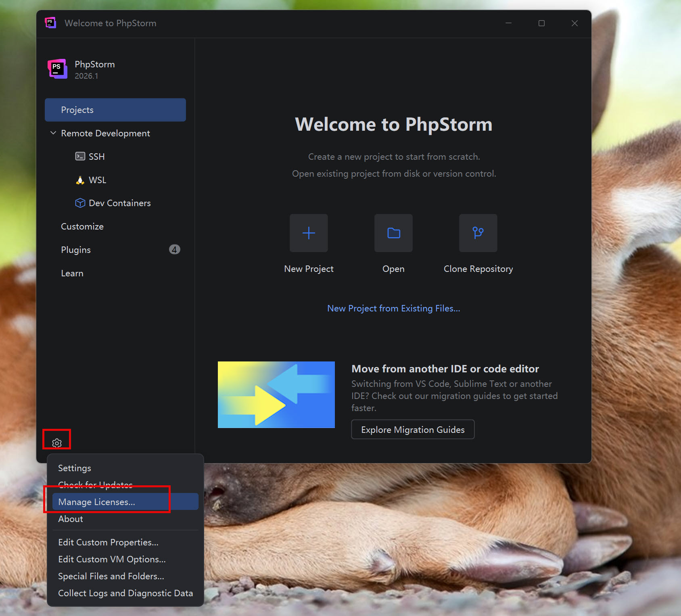The image size is (681, 616).
Task: Collapse the Remote Development section
Action: click(x=53, y=133)
